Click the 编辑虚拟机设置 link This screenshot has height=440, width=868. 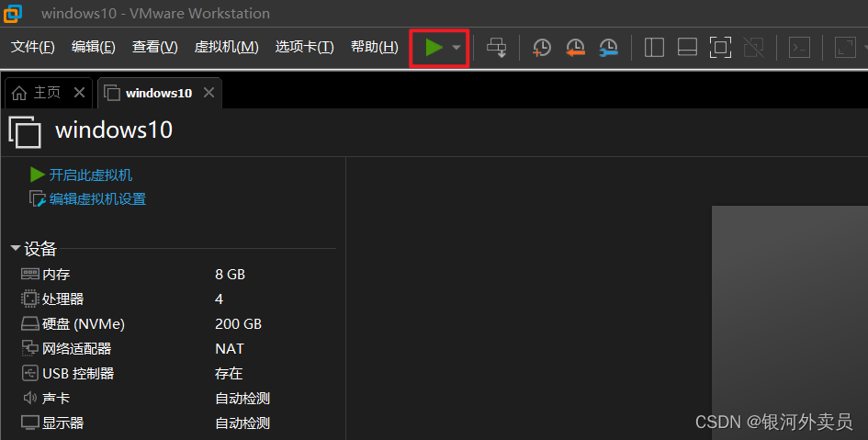[x=97, y=199]
